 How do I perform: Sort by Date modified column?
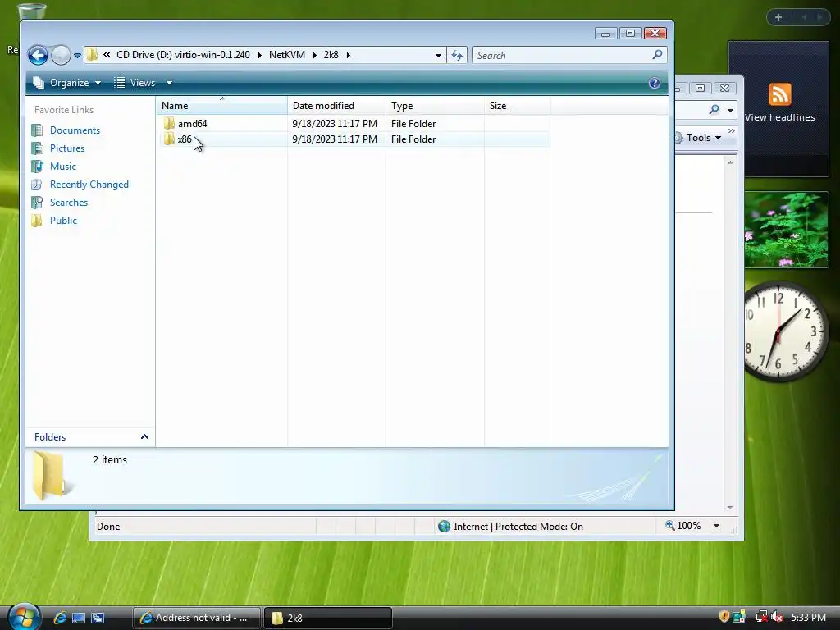pos(336,106)
